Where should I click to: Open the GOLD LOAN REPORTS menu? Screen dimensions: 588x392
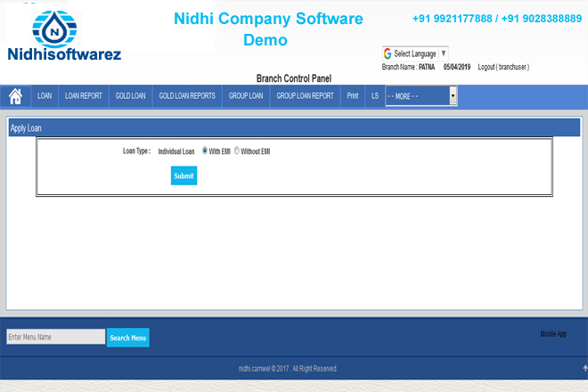click(x=187, y=96)
